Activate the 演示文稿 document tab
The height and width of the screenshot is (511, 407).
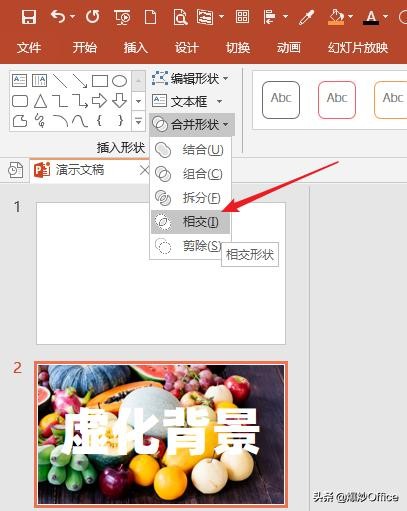click(80, 170)
